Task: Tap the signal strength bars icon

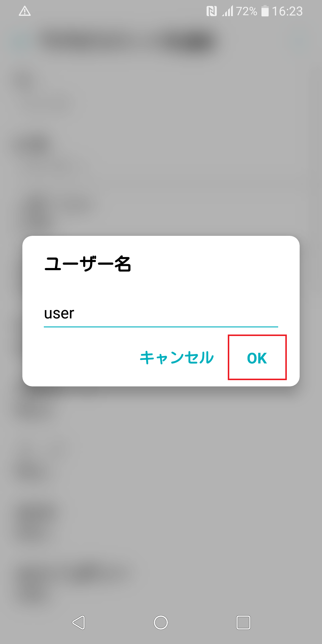Action: coord(227,11)
